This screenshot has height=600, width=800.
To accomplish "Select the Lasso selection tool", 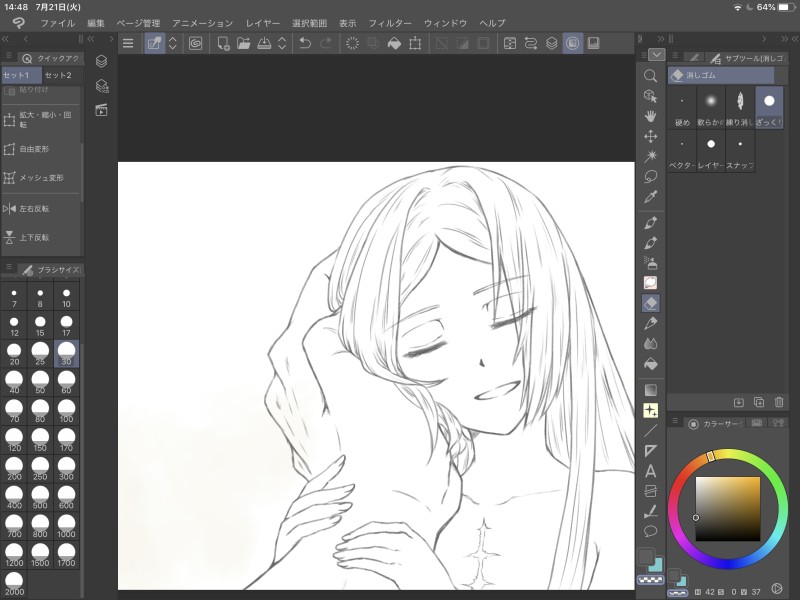I will 650,177.
